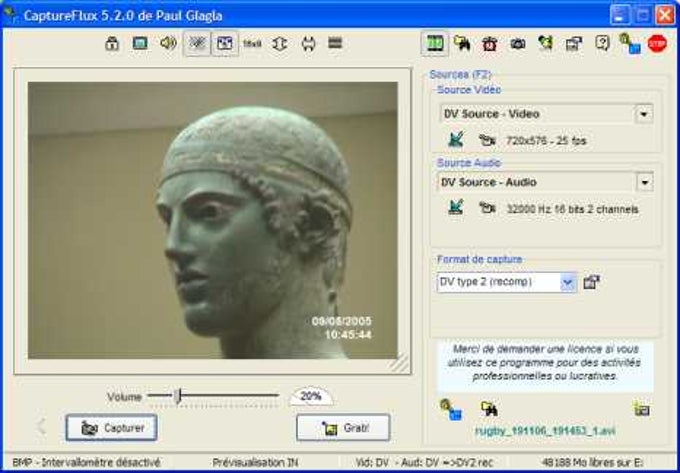Close the CaptureFlux window
Image resolution: width=680 pixels, height=473 pixels.
pos(665,15)
